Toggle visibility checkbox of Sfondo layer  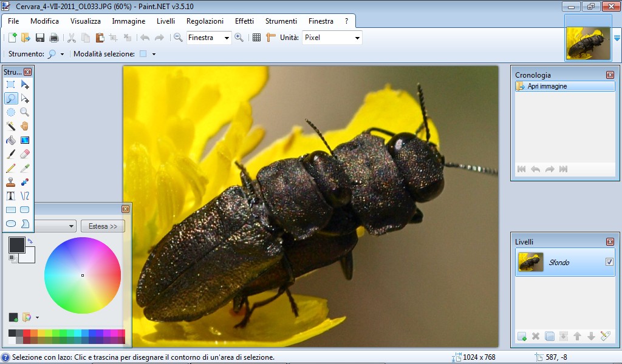tap(609, 262)
